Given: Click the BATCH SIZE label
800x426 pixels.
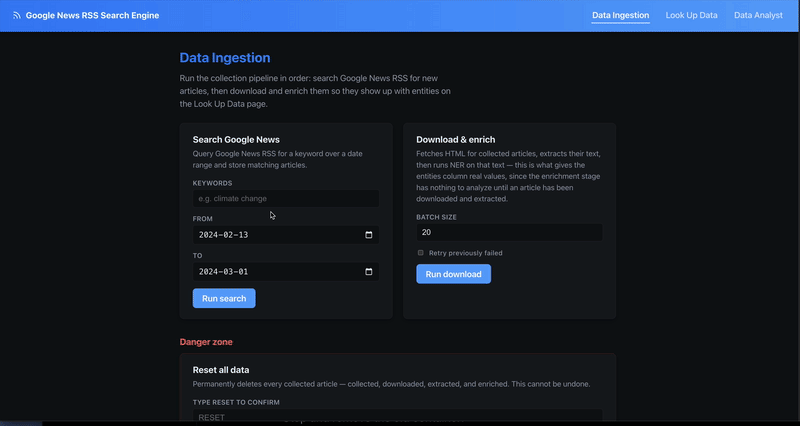Looking at the screenshot, I should pyautogui.click(x=436, y=217).
